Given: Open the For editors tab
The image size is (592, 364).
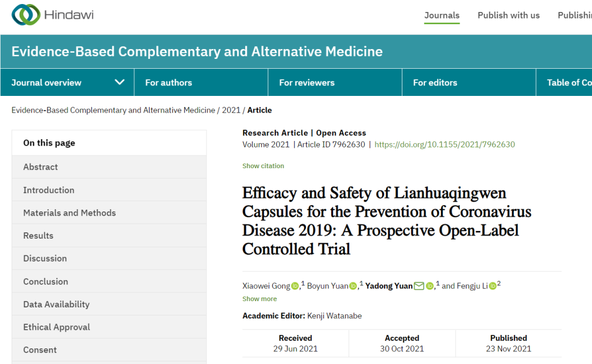Looking at the screenshot, I should [x=435, y=83].
